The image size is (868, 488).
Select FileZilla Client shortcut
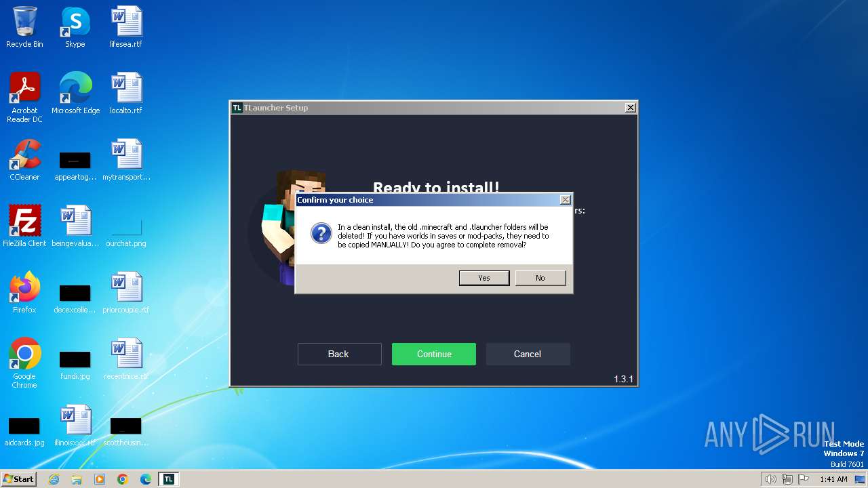pos(24,226)
